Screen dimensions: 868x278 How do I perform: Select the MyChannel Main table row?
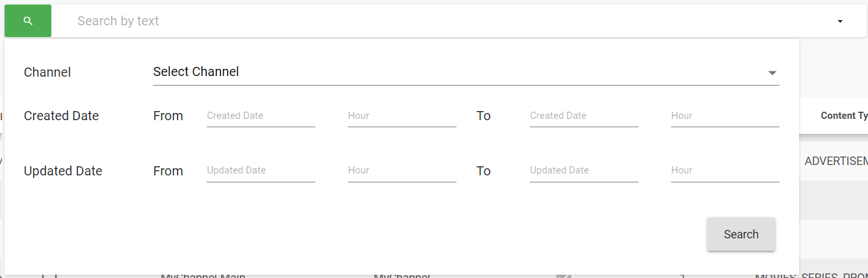(203, 275)
